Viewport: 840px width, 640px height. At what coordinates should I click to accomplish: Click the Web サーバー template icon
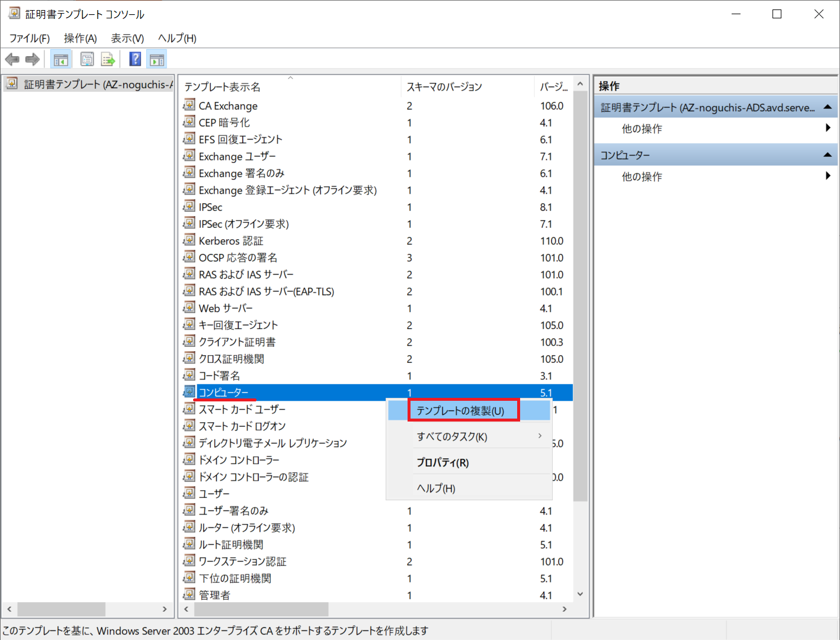pos(189,308)
